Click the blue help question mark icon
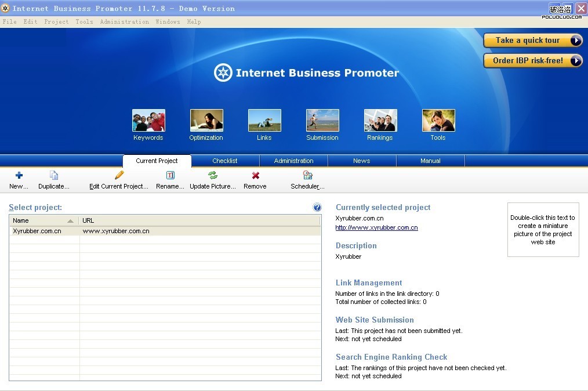Image resolution: width=588 pixels, height=391 pixels. click(x=317, y=207)
